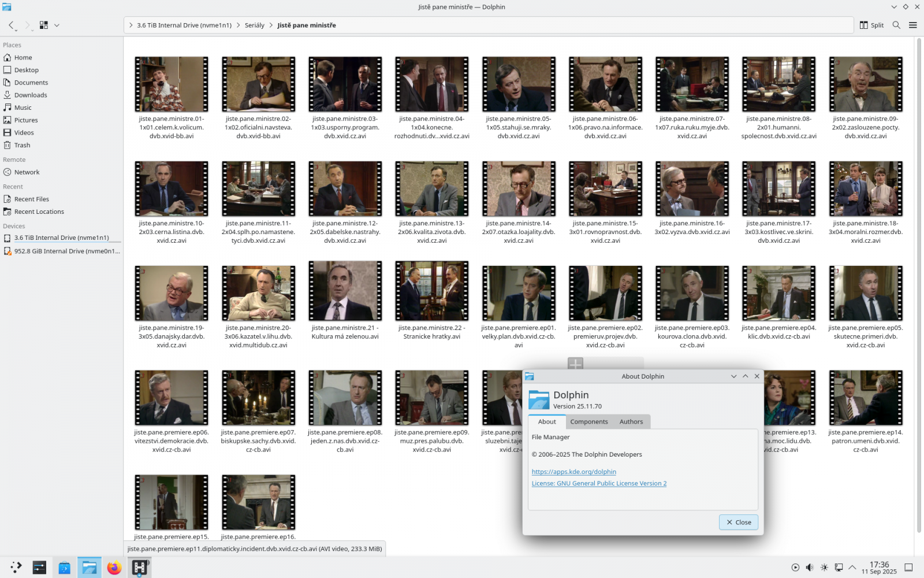This screenshot has width=924, height=578.
Task: Open media player tray indicator
Action: [x=795, y=568]
